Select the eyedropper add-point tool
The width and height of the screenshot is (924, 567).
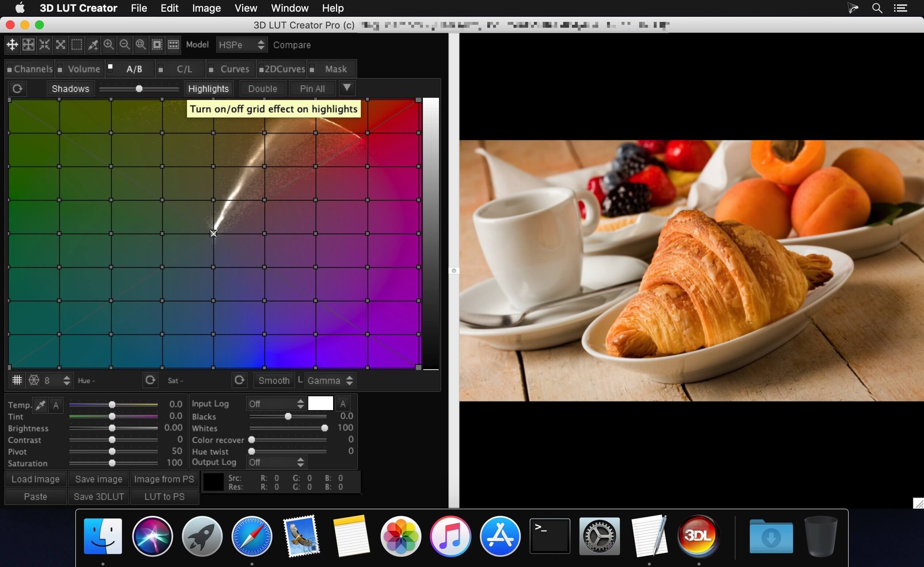pyautogui.click(x=93, y=45)
